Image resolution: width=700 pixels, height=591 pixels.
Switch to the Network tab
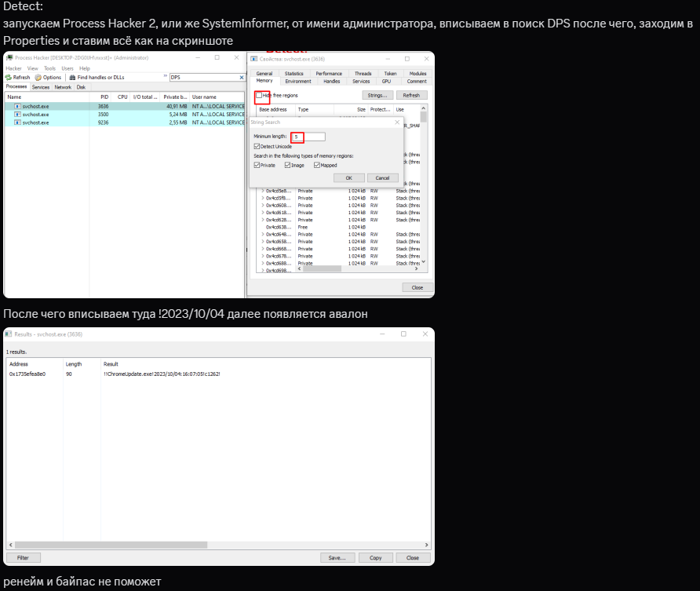(63, 87)
